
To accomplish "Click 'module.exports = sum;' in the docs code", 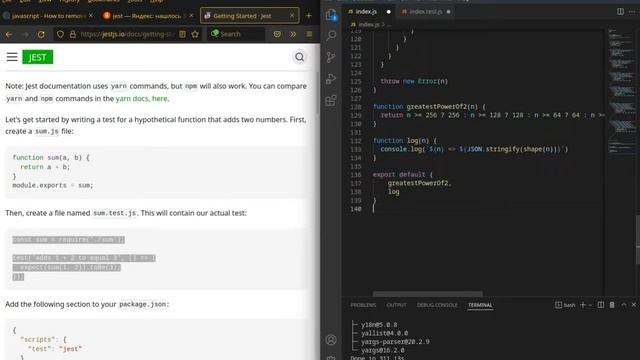I will click(x=53, y=185).
